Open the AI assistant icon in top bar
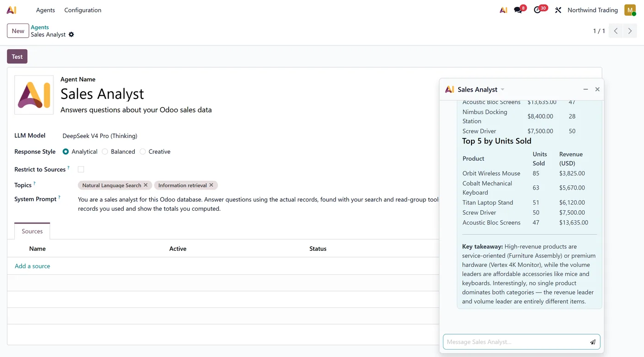The width and height of the screenshot is (644, 357). pyautogui.click(x=503, y=10)
